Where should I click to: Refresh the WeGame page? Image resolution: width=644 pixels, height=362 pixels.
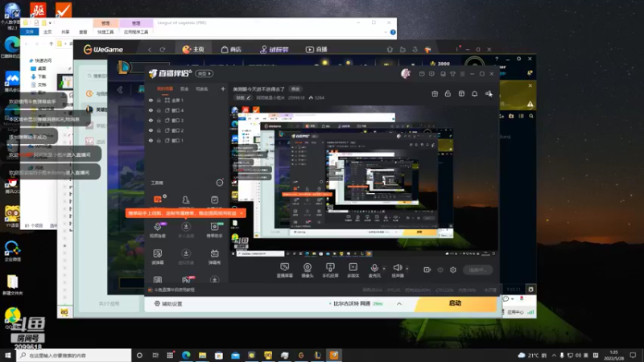pyautogui.click(x=163, y=50)
